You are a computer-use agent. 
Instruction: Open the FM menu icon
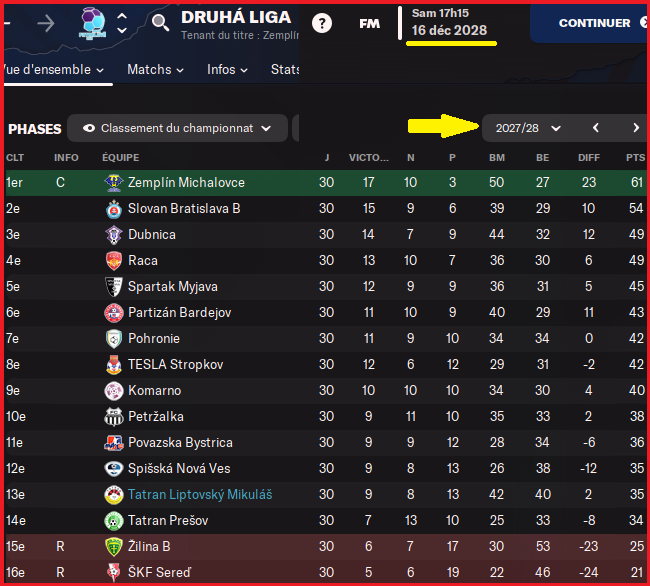(x=369, y=23)
